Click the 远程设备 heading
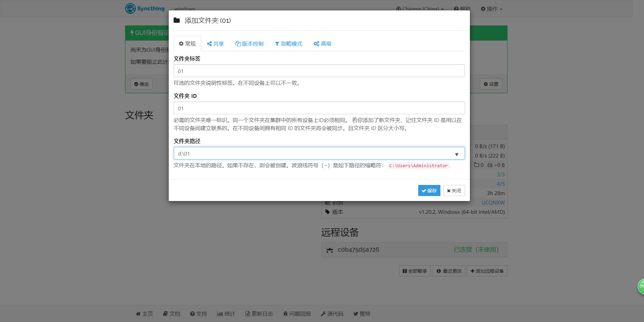The width and height of the screenshot is (644, 322). tap(340, 232)
